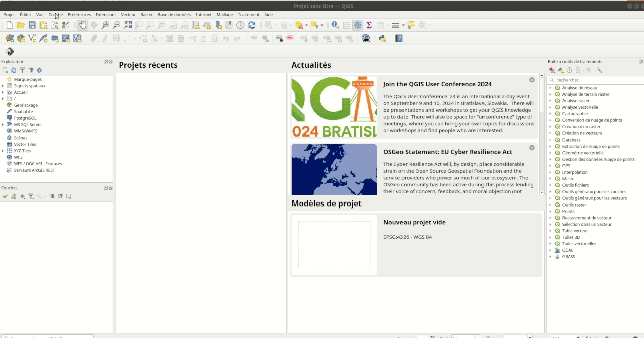Click the toolbox Rechercher search field
This screenshot has width=644, height=338.
[x=596, y=80]
